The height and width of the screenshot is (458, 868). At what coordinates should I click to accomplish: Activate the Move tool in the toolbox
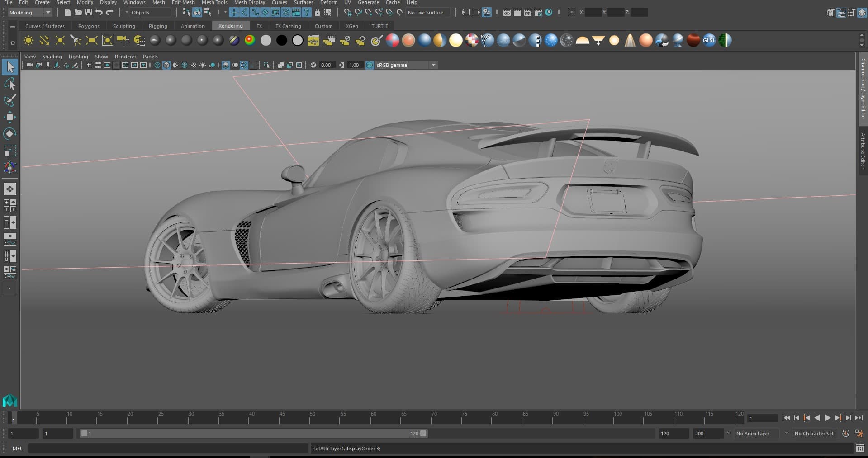click(10, 117)
